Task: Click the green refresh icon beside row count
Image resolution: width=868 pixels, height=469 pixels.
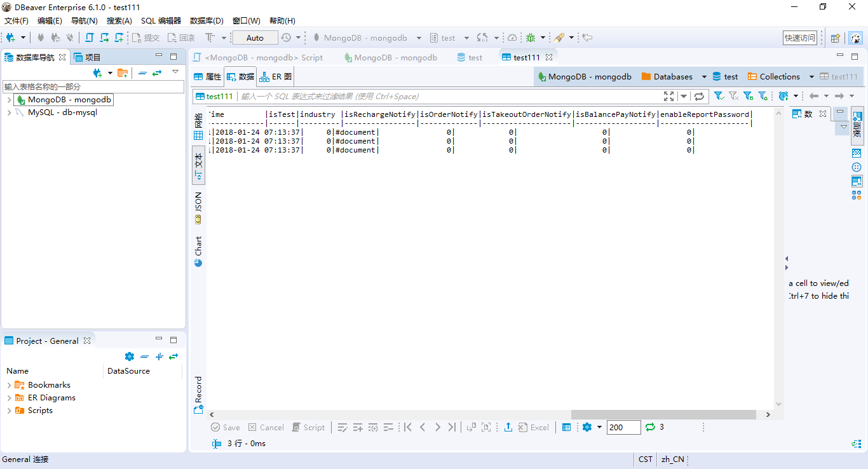Action: click(650, 427)
